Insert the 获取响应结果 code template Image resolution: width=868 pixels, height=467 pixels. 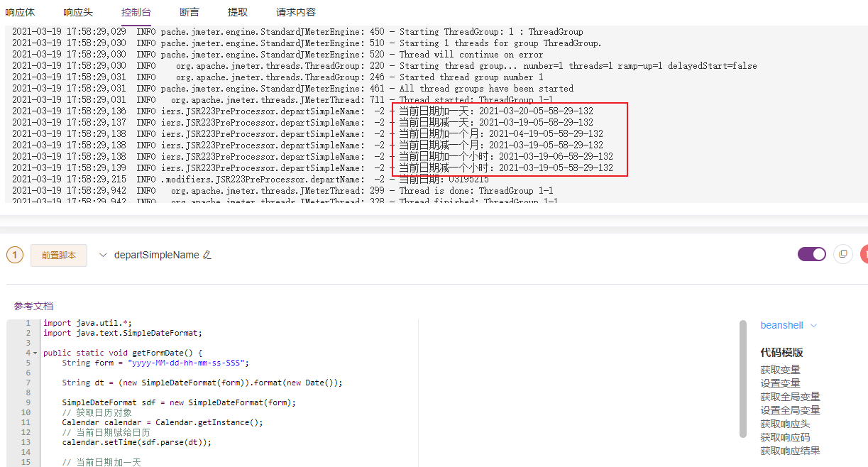(790, 451)
